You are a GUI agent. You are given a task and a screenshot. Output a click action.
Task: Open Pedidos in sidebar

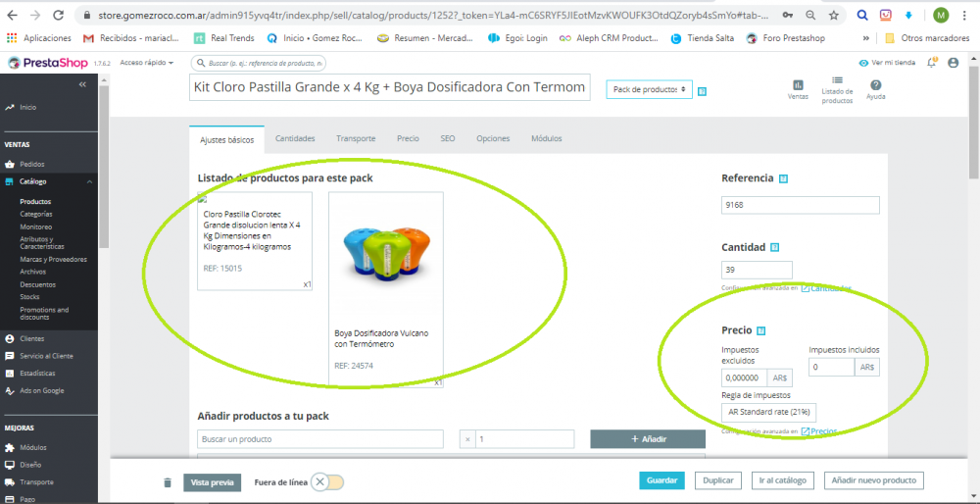32,165
